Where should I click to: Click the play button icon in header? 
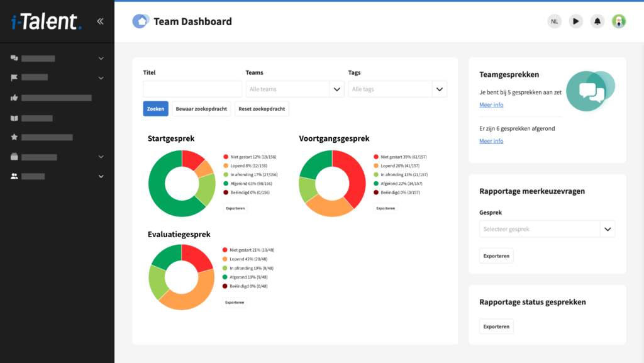(x=576, y=21)
